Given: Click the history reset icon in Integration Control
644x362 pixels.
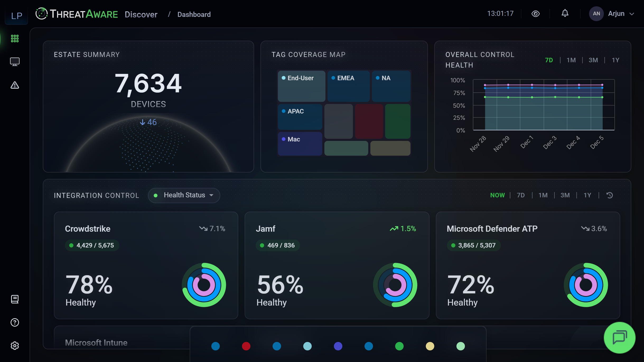Looking at the screenshot, I should point(610,195).
